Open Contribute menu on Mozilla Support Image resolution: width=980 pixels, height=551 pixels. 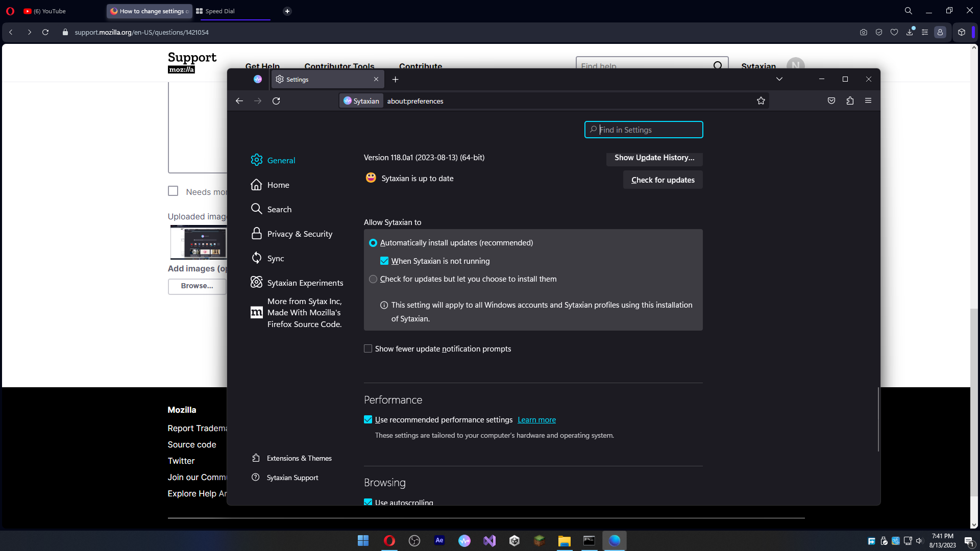[x=421, y=66]
